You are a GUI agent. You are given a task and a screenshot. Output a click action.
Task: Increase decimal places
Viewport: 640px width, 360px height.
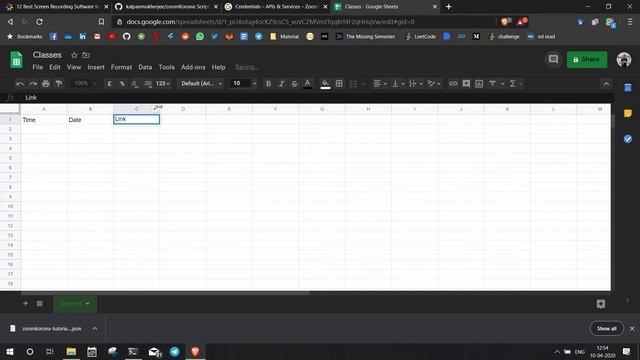tap(148, 84)
